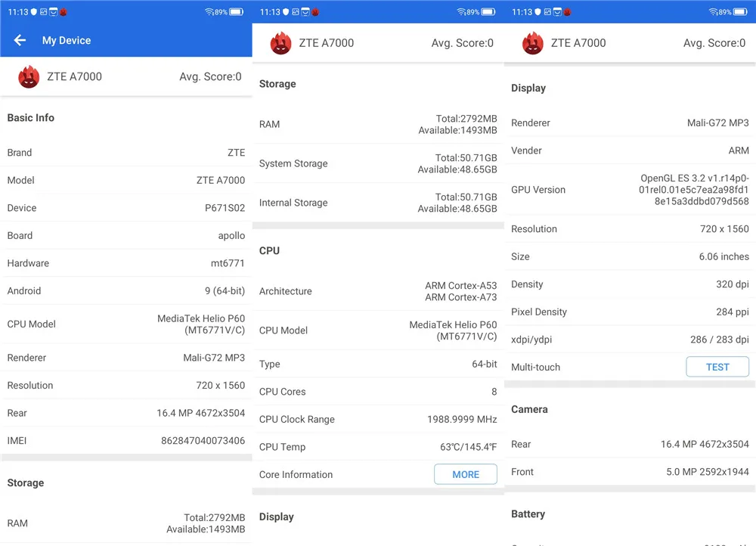This screenshot has height=546, width=756.
Task: Tap the Type value 64-bit
Action: point(485,365)
